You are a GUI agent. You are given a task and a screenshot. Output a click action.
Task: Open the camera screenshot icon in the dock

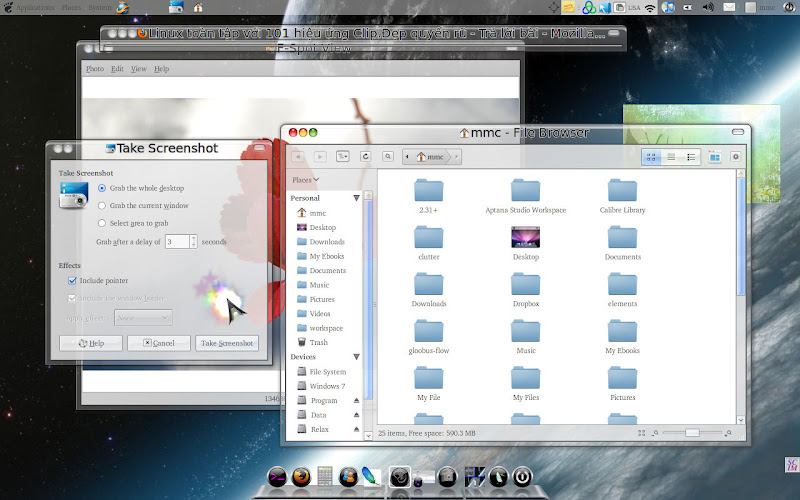click(447, 478)
